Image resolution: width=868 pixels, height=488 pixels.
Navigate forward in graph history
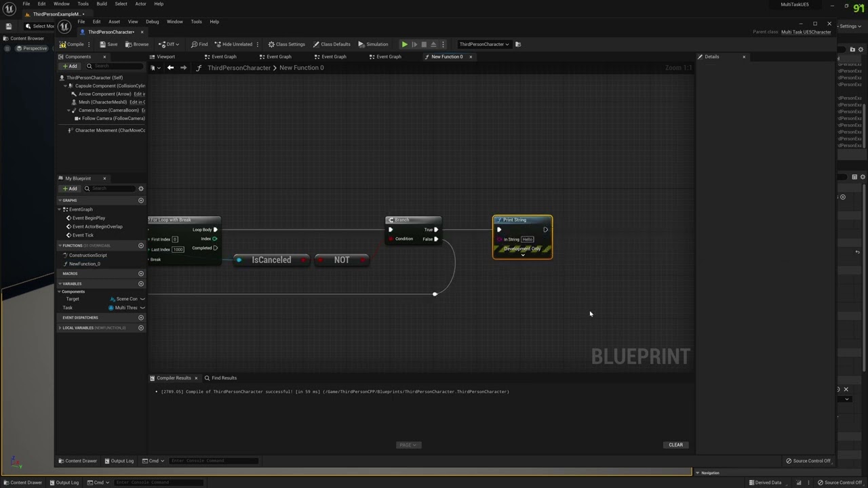183,68
